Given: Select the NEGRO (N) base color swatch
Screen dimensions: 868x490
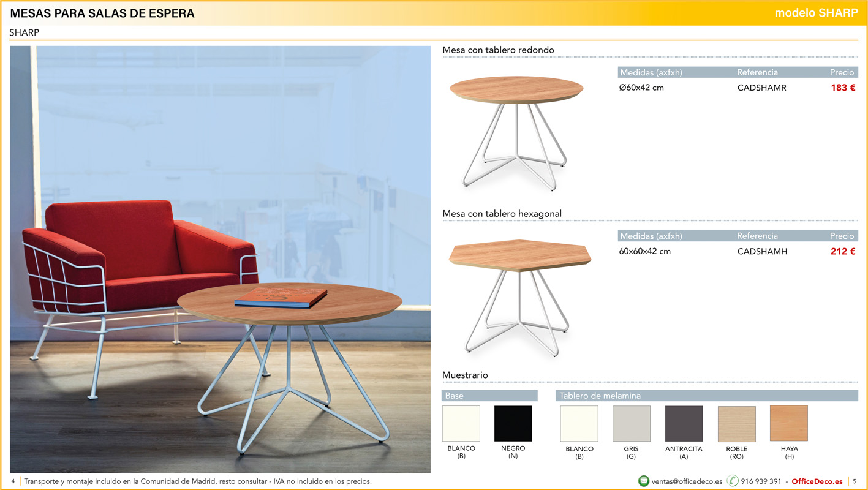Looking at the screenshot, I should pyautogui.click(x=513, y=423).
